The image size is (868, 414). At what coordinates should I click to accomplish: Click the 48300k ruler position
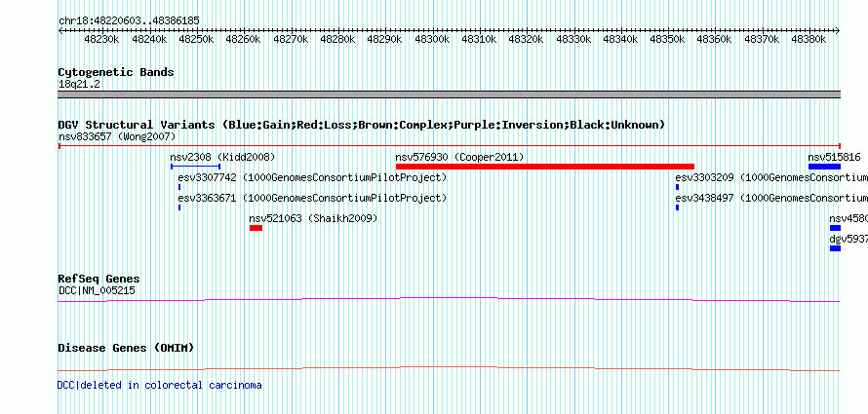point(432,40)
